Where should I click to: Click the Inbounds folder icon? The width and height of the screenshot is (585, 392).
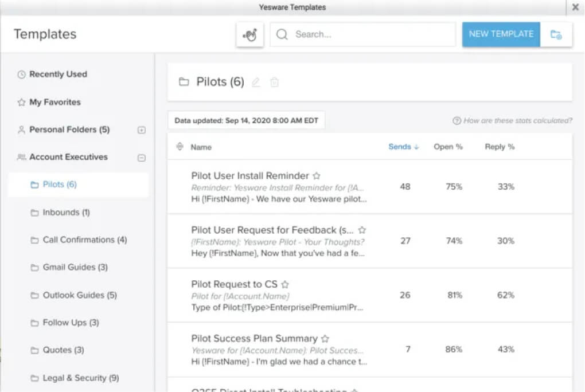(x=34, y=213)
